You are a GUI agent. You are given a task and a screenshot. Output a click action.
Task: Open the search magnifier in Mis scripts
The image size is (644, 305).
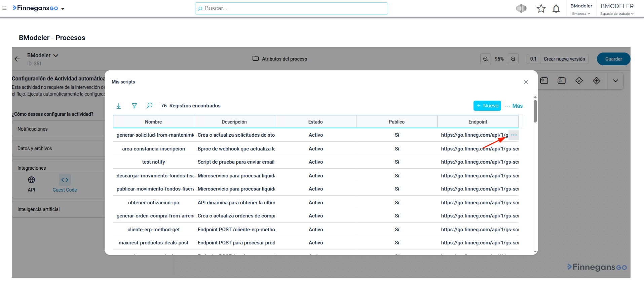(x=149, y=106)
